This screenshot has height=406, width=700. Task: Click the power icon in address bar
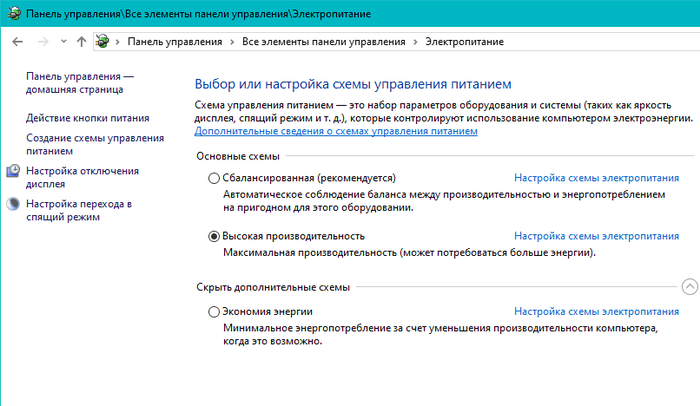tap(102, 41)
